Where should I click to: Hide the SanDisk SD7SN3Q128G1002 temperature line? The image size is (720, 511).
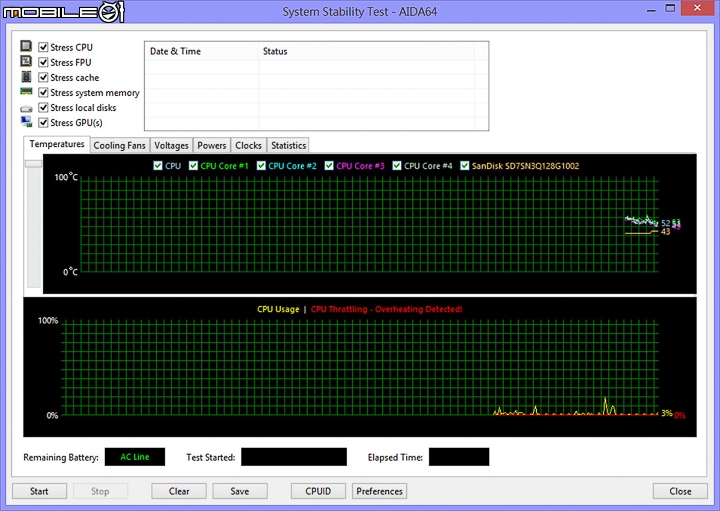pyautogui.click(x=465, y=166)
